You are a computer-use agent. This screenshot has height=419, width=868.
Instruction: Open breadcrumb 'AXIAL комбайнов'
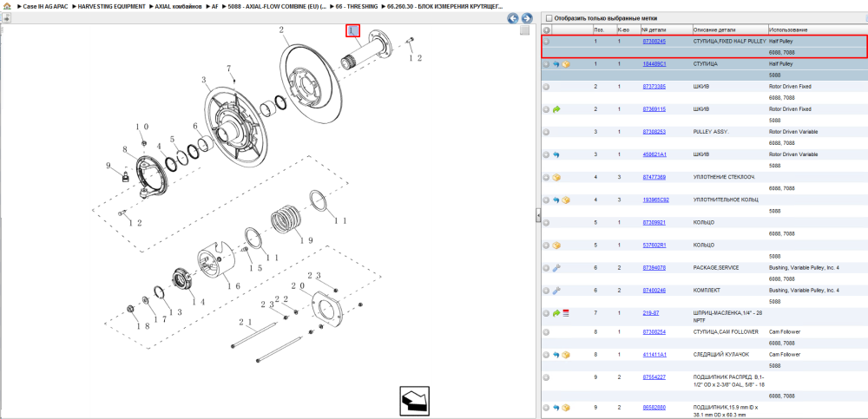pyautogui.click(x=178, y=7)
